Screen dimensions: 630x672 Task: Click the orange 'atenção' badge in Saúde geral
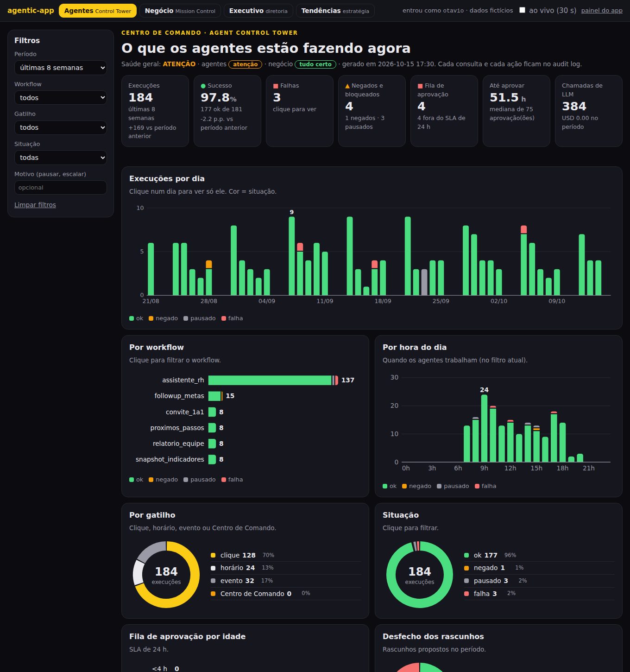[246, 64]
